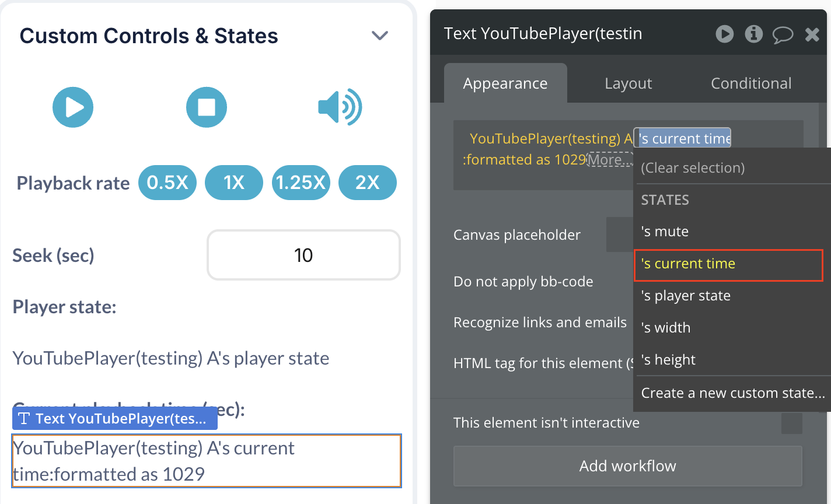Open the info icon in property editor
Screen dimensions: 831x504
[754, 34]
